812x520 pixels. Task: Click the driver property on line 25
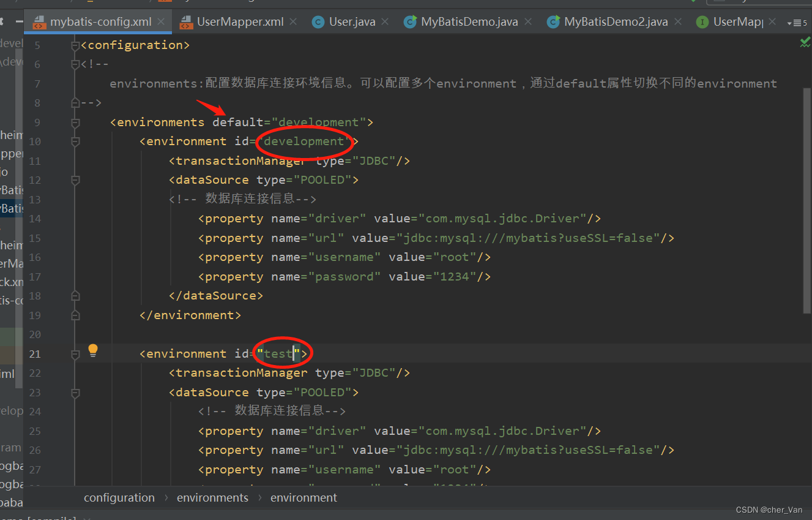400,431
